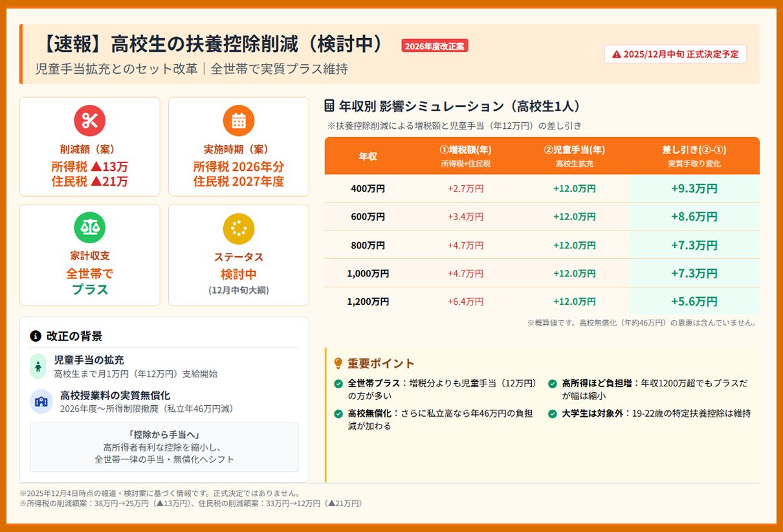Click the info icon beside 改正の背景
This screenshot has height=532, width=783.
coord(36,336)
